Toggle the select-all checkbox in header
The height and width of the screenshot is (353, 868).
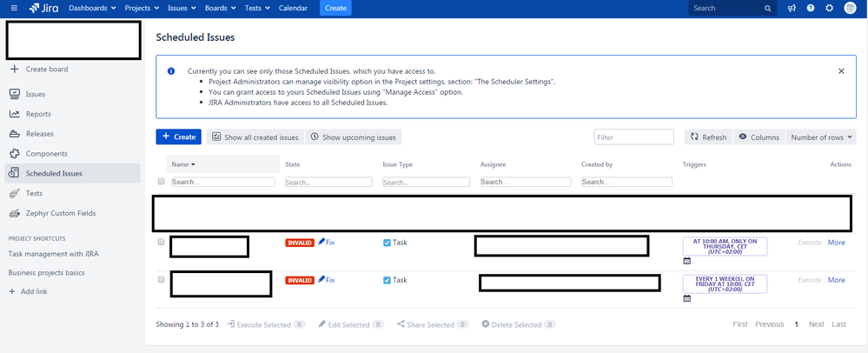tap(161, 181)
